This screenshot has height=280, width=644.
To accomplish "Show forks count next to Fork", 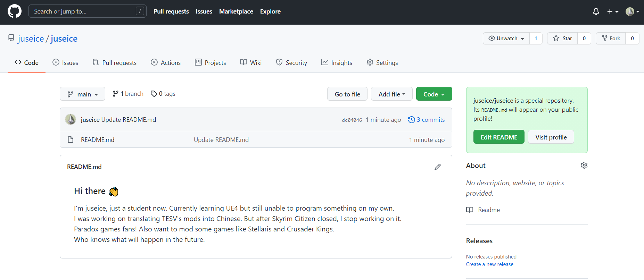I will pyautogui.click(x=632, y=39).
